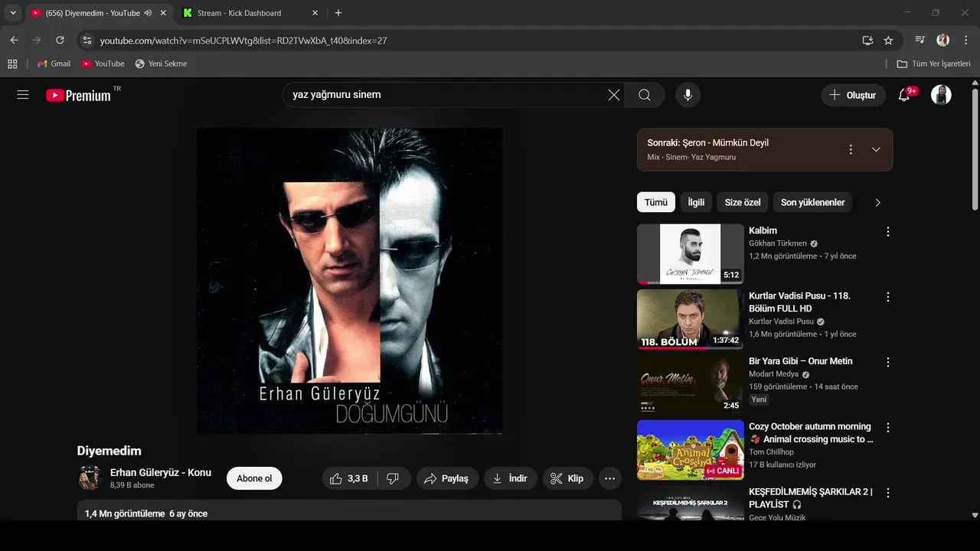The height and width of the screenshot is (551, 980).
Task: Click the Tom Chillhop channel name
Action: [x=771, y=452]
